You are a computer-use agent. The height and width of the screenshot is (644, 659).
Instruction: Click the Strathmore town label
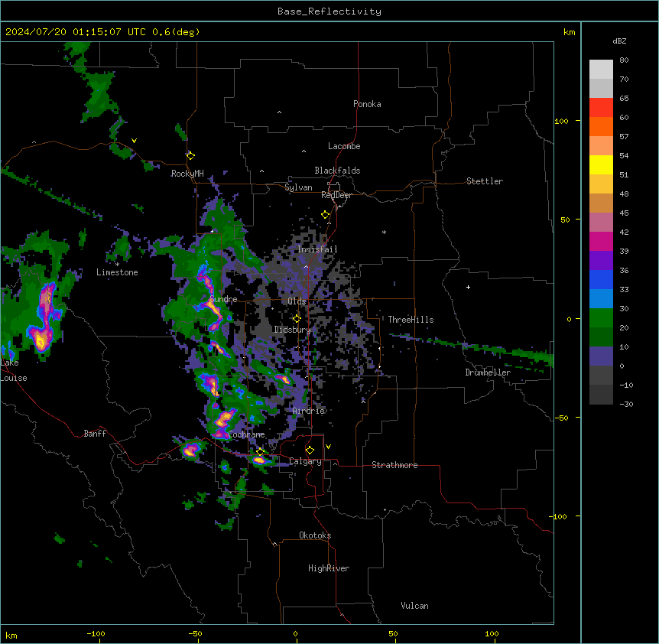[394, 465]
